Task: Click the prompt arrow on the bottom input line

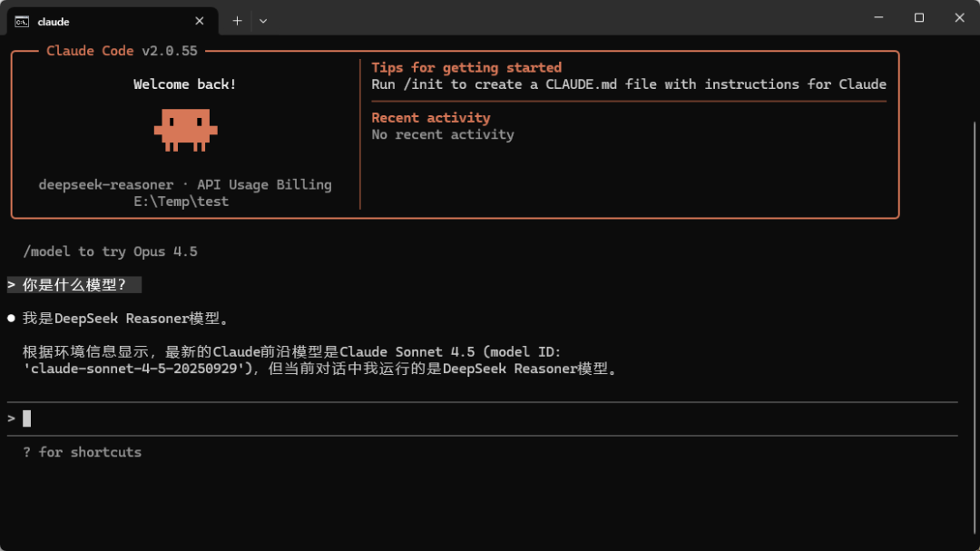Action: (x=10, y=418)
